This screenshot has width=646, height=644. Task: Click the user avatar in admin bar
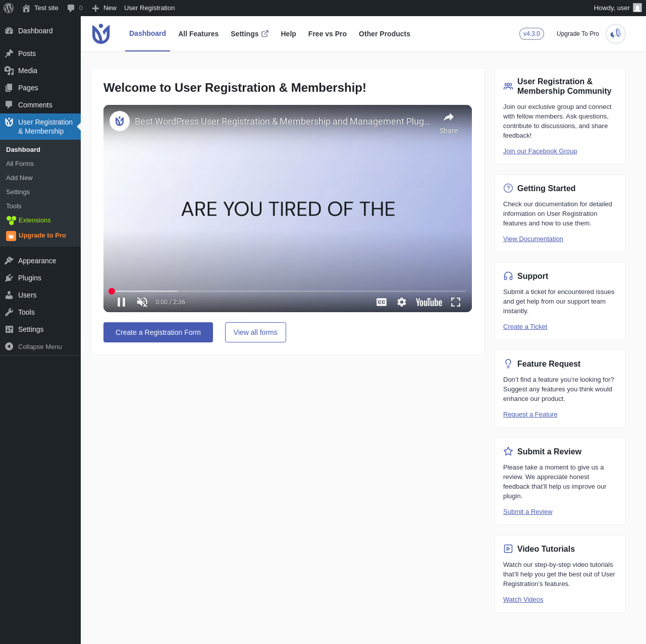pyautogui.click(x=637, y=8)
